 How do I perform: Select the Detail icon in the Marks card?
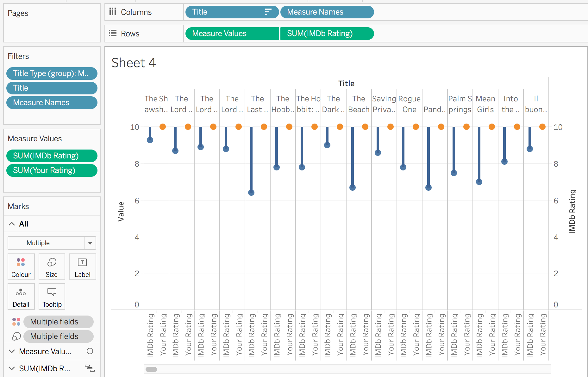tap(21, 297)
